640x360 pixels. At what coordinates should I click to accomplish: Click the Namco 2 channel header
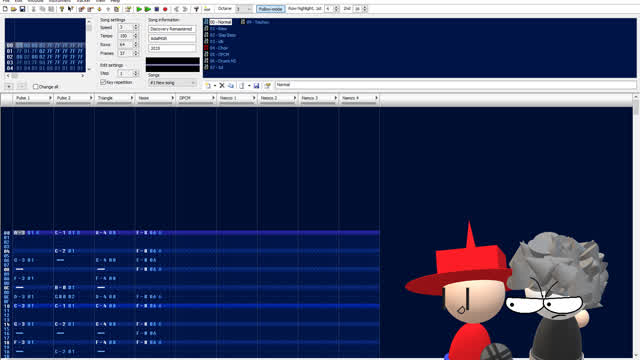[278, 99]
